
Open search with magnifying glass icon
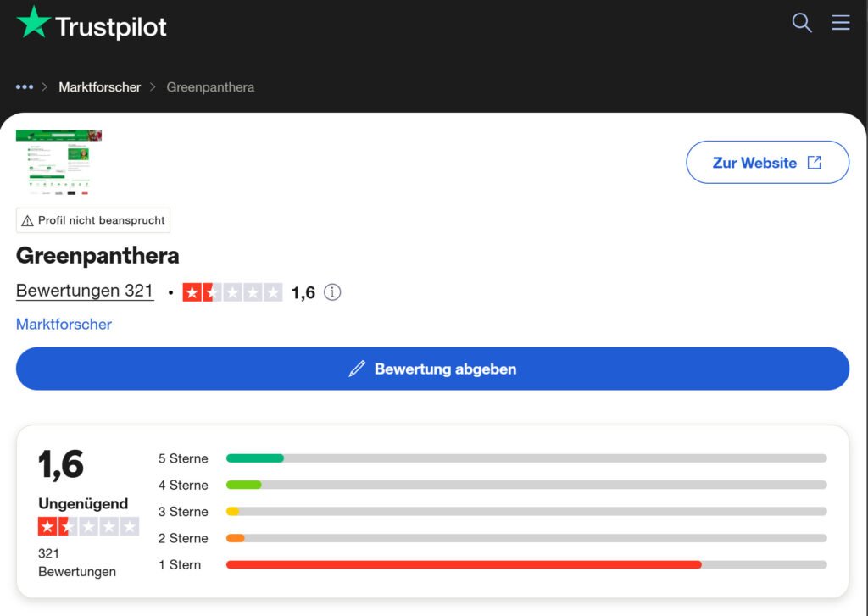[801, 23]
